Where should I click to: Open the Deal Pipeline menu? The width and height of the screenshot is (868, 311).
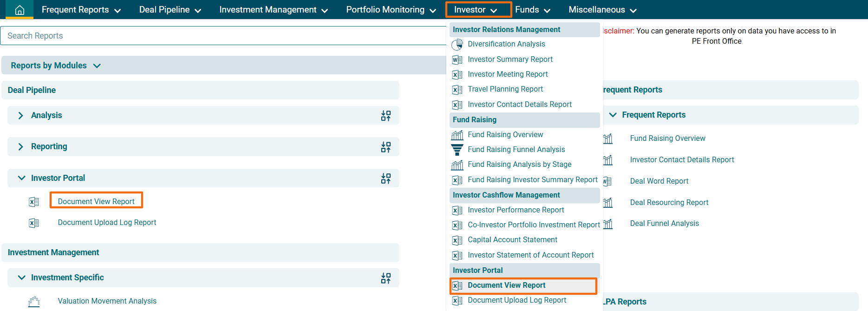click(x=170, y=10)
